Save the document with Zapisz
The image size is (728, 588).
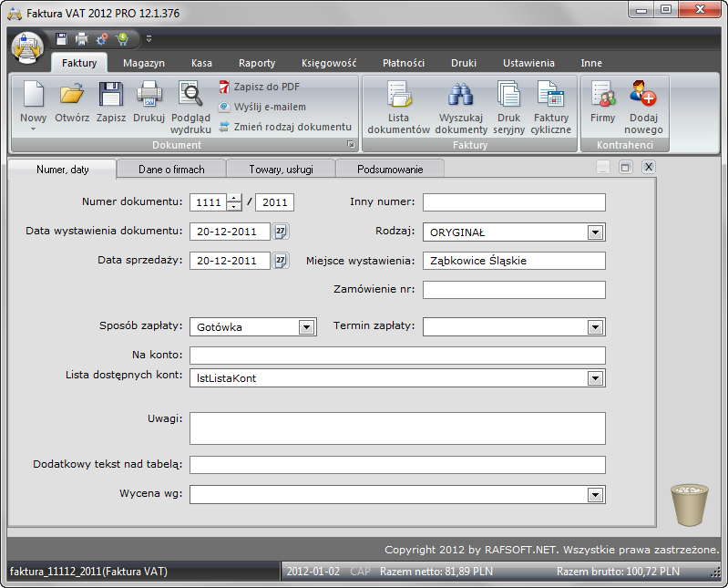click(x=111, y=102)
